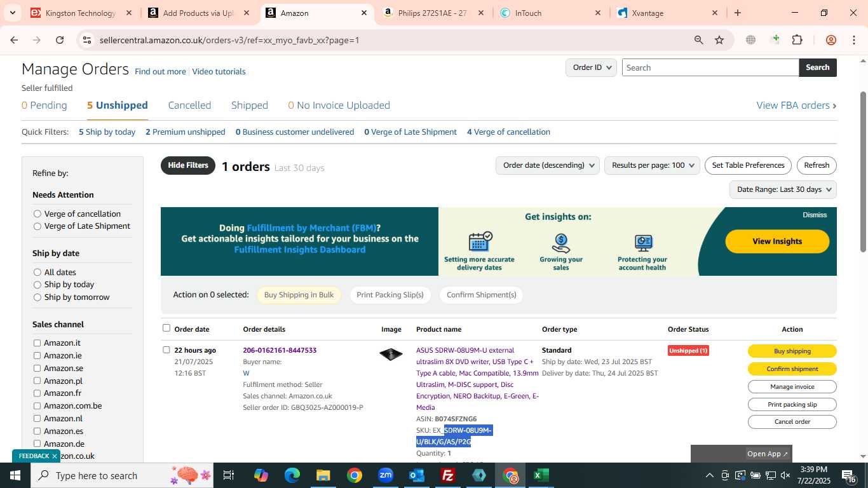Check the Amazon.it sales channel
Screen dimensions: 868x488
tap(37, 343)
